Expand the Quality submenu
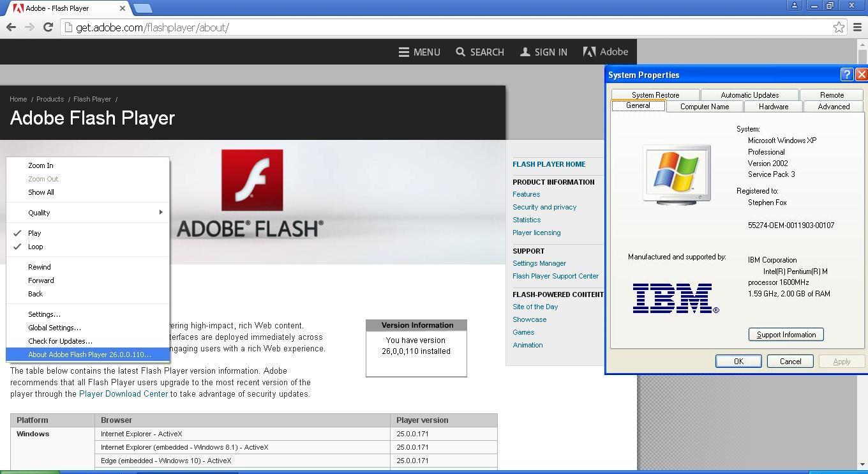The height and width of the screenshot is (474, 868). [x=87, y=213]
